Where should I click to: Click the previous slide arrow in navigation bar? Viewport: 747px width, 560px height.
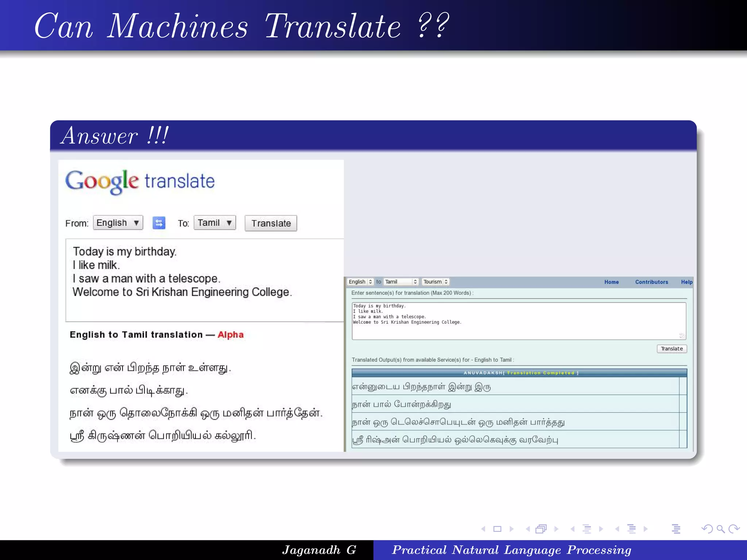coord(483,529)
